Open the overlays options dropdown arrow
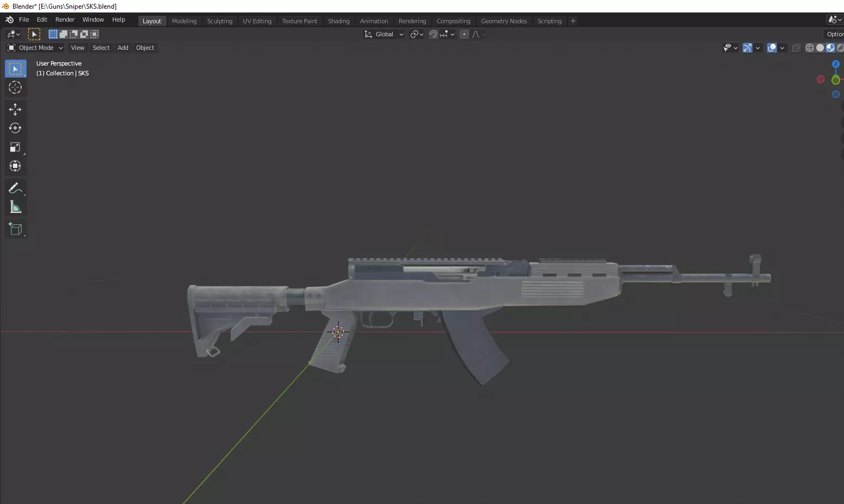Viewport: 844px width, 504px height. 782,48
